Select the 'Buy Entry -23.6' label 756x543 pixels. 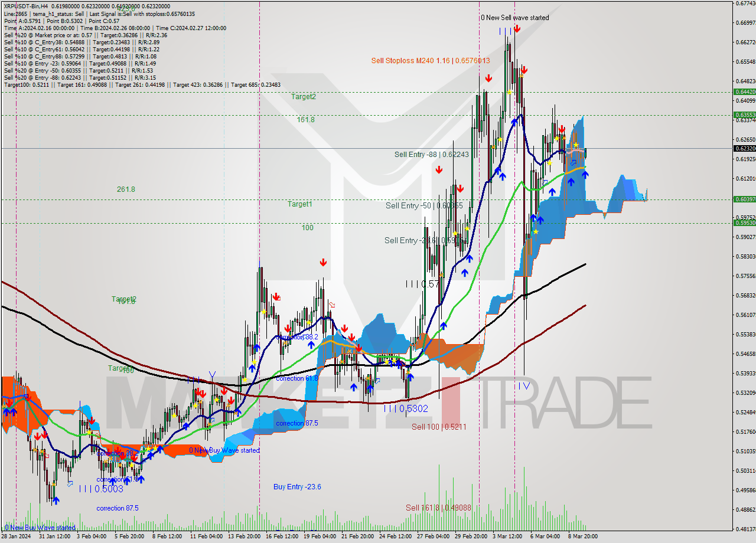[x=297, y=487]
